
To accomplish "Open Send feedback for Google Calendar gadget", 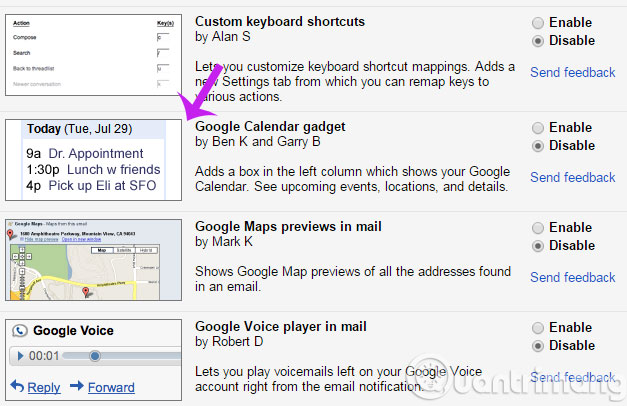I will [x=572, y=177].
